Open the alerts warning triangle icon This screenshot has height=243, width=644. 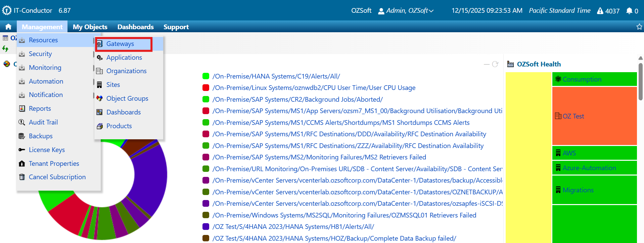600,11
